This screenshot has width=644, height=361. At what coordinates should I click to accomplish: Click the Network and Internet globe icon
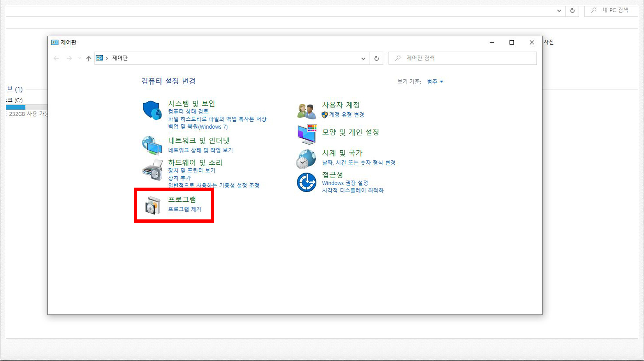point(152,145)
